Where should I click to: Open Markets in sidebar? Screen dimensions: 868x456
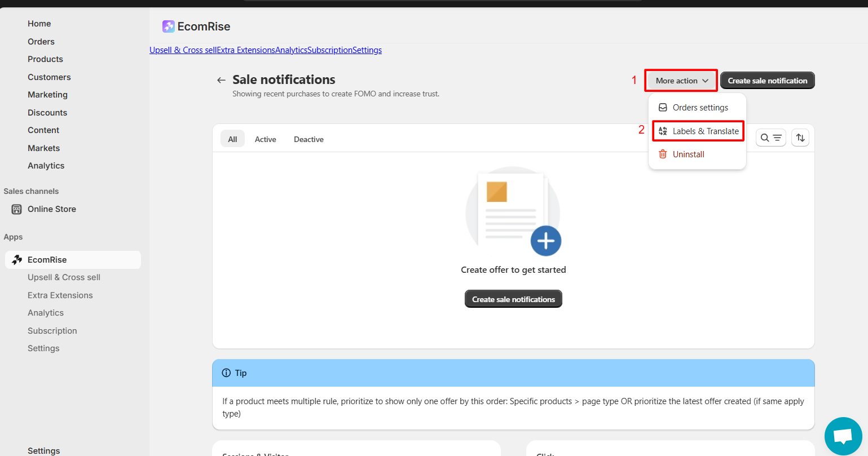pyautogui.click(x=43, y=148)
